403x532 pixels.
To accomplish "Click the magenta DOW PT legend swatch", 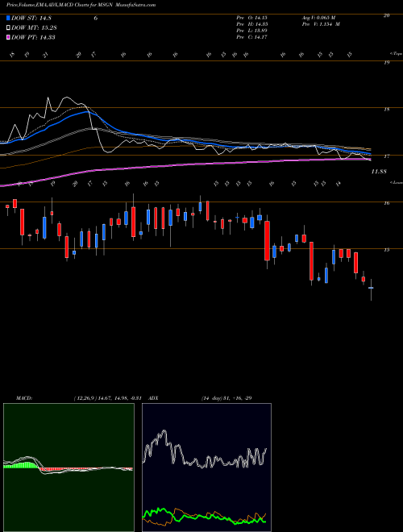I will click(x=8, y=37).
